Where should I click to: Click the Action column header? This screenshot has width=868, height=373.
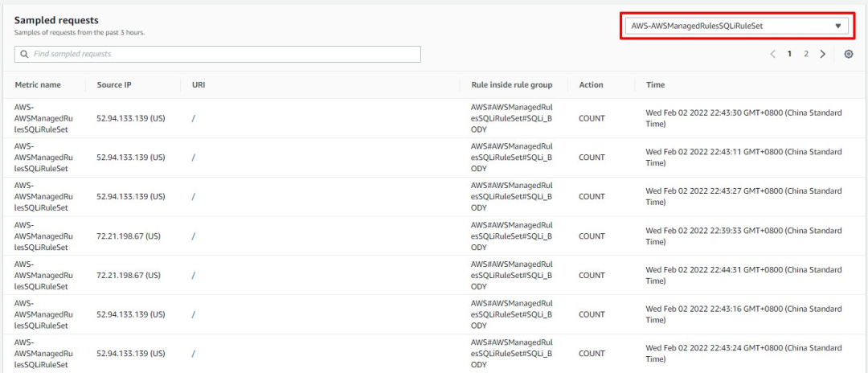pos(592,85)
